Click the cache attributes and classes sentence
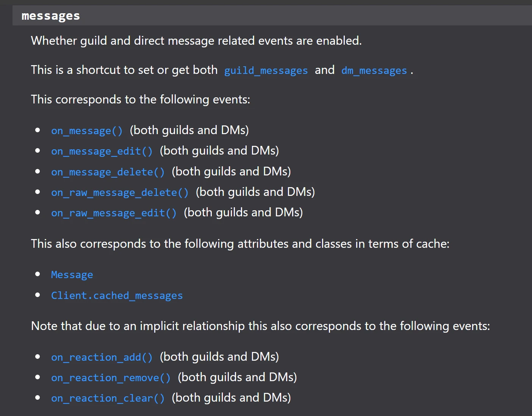532x416 pixels. [x=240, y=244]
